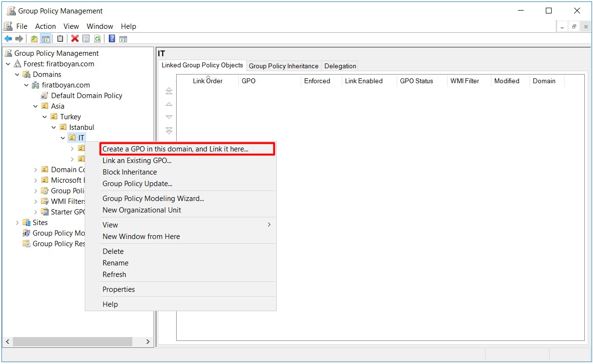
Task: Open the Window menu
Action: 100,26
